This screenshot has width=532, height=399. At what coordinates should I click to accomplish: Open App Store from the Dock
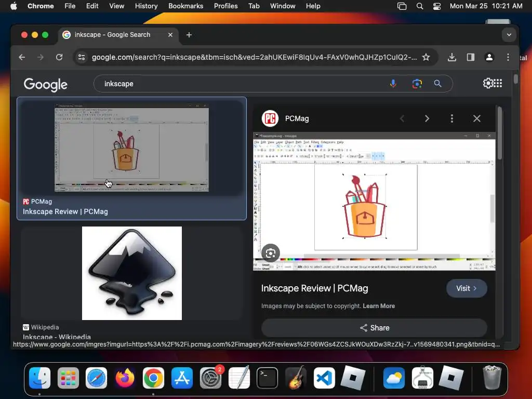coord(182,378)
